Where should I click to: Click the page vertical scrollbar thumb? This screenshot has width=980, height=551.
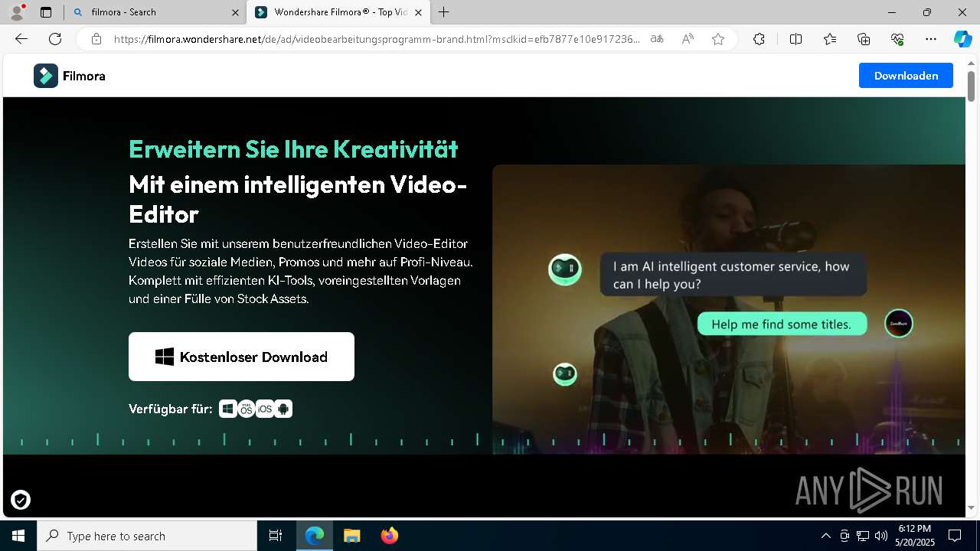(971, 86)
